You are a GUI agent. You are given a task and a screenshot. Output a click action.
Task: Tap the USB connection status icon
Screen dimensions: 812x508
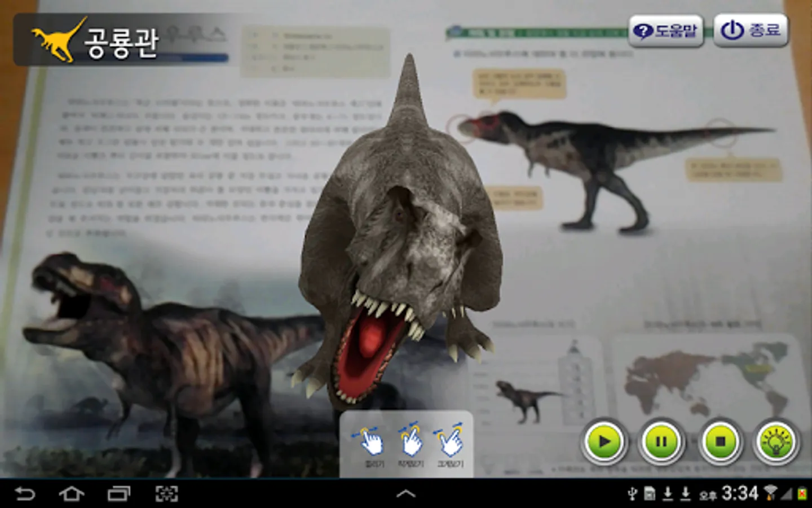pos(632,494)
